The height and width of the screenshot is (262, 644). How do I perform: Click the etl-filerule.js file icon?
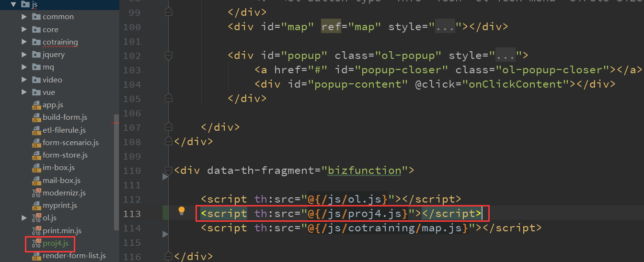(x=36, y=130)
